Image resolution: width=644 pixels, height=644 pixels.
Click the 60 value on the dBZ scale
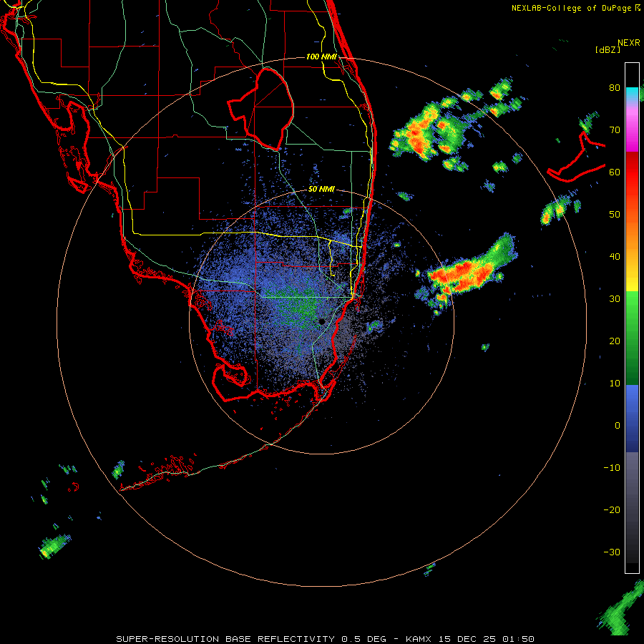tap(615, 172)
